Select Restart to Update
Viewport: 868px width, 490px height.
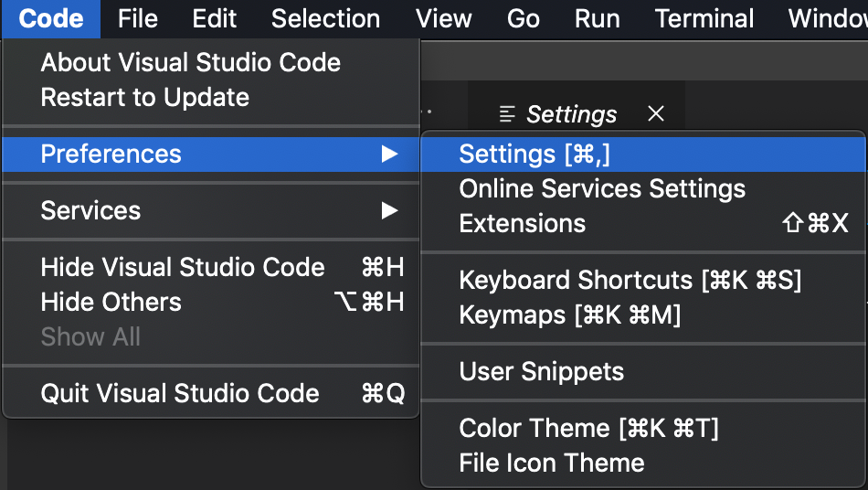[x=211, y=98]
